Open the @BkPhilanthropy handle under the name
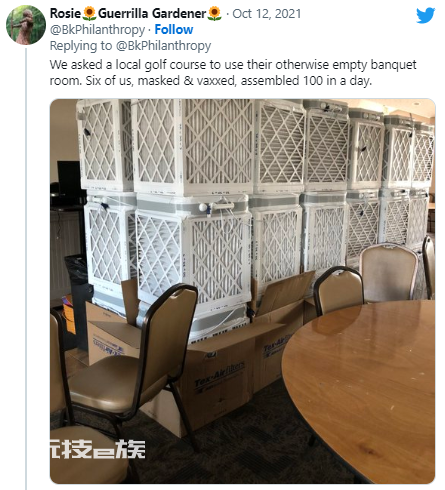This screenshot has height=490, width=445. click(x=97, y=30)
